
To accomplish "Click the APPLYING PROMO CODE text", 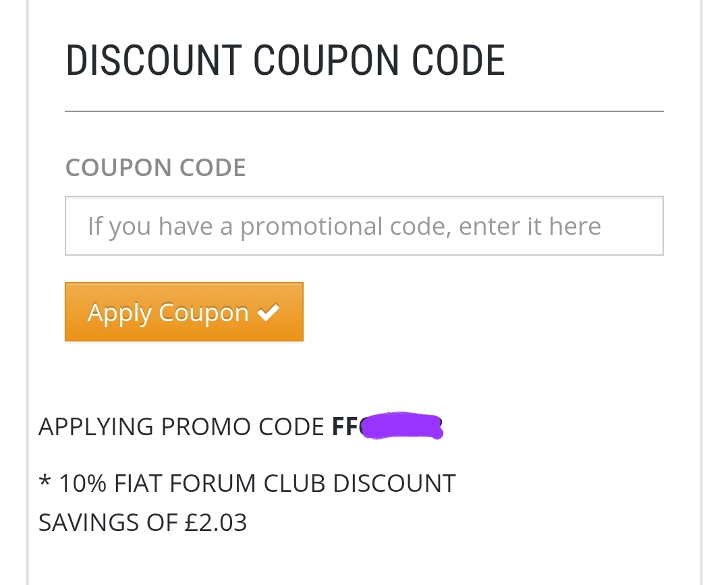I will [181, 426].
